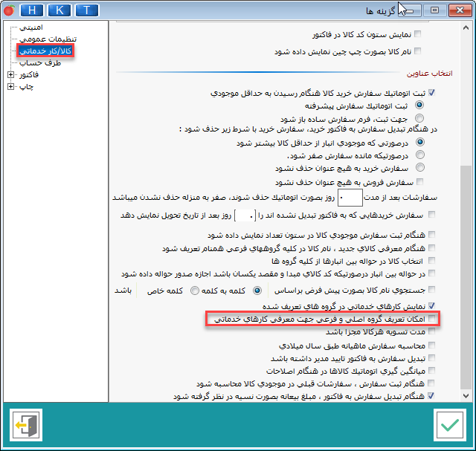Enable در حواله بین انبار درصورتیكه كد checkbox
The image size is (476, 451).
(x=431, y=273)
